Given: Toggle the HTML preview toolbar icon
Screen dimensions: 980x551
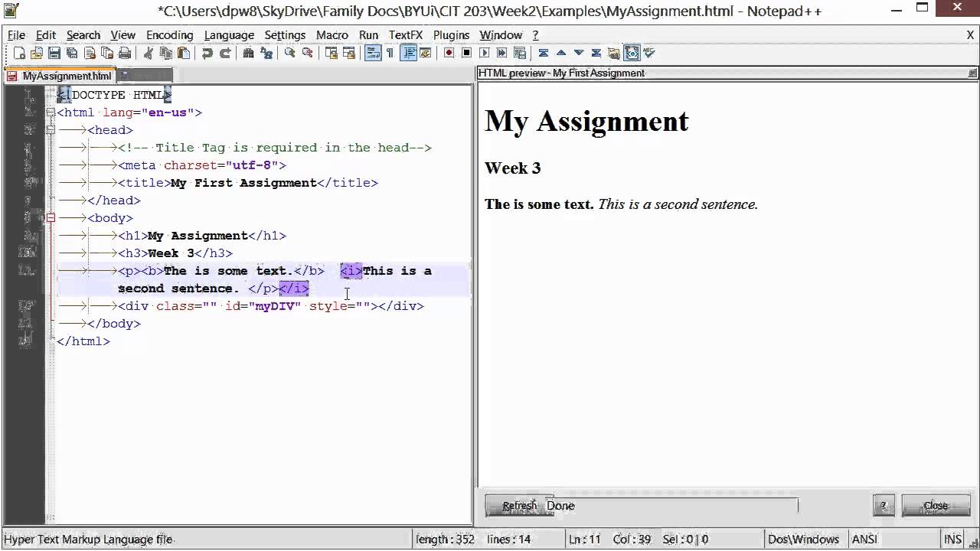Looking at the screenshot, I should 632,53.
